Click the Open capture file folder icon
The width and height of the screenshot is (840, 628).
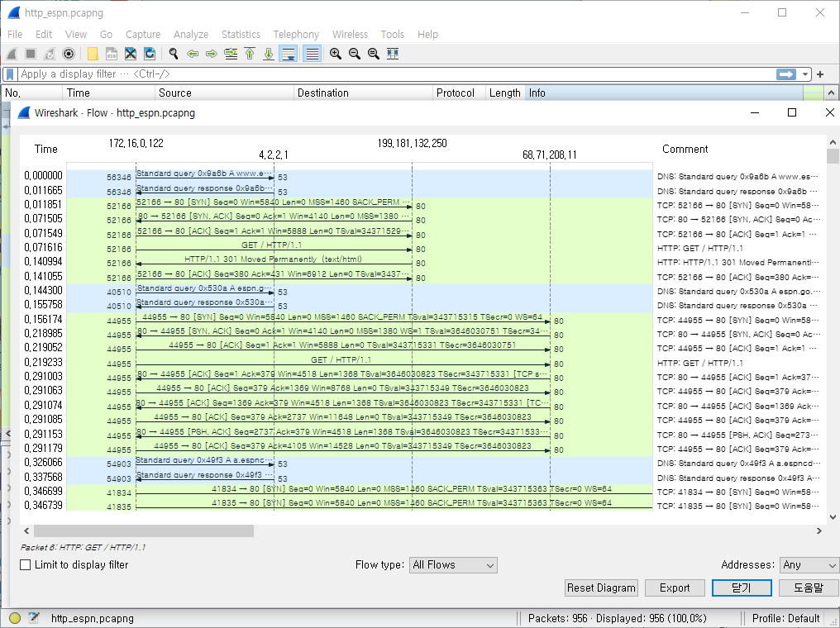[93, 54]
